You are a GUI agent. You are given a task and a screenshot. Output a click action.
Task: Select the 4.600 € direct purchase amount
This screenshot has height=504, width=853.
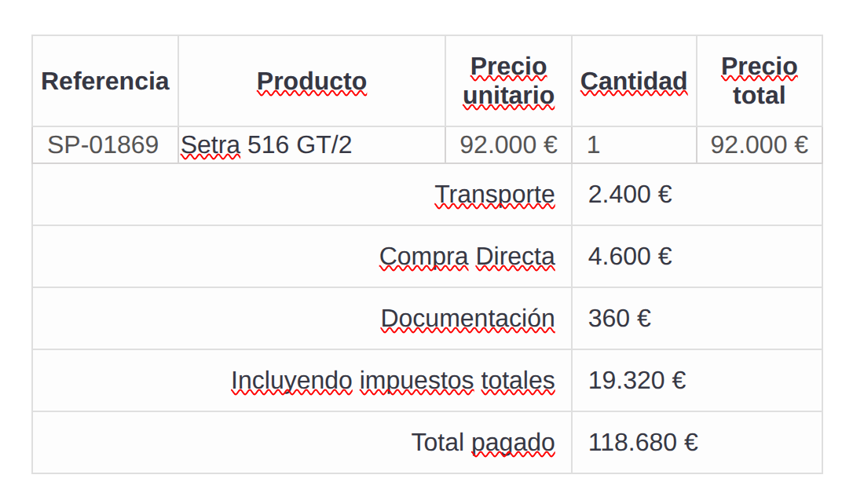(x=630, y=257)
